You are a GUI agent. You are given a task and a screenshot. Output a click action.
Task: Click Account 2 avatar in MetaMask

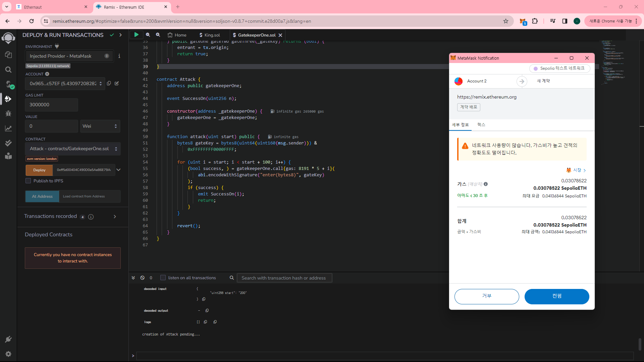[x=458, y=81]
